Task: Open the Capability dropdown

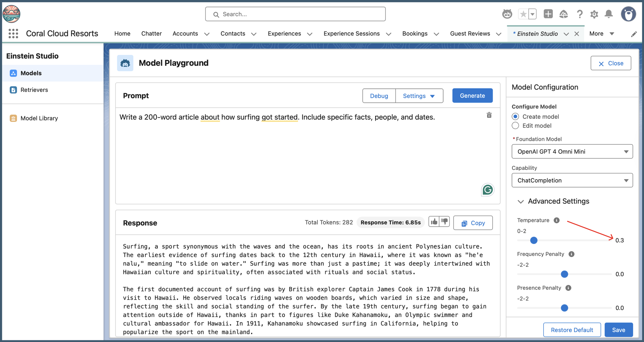Action: click(x=572, y=180)
